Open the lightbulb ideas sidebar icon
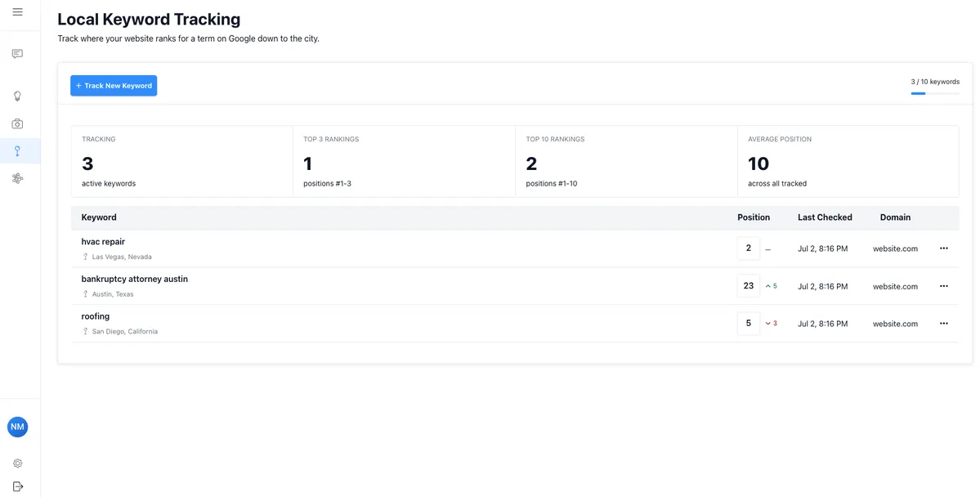Viewport: 980px width, 497px height. (17, 96)
